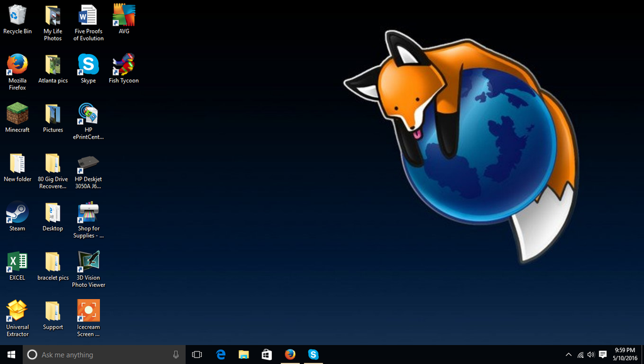Show hidden system tray icons
This screenshot has width=644, height=364.
click(x=569, y=355)
